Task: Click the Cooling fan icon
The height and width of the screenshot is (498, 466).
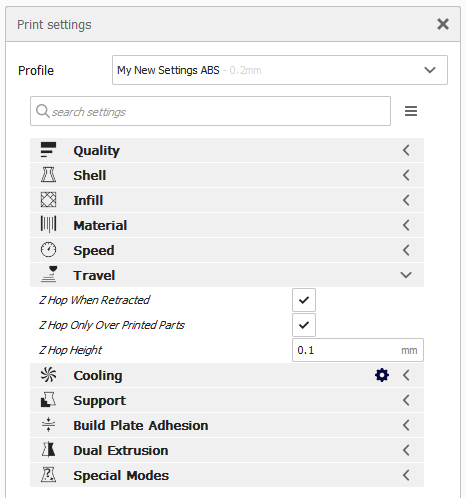Action: (x=48, y=375)
